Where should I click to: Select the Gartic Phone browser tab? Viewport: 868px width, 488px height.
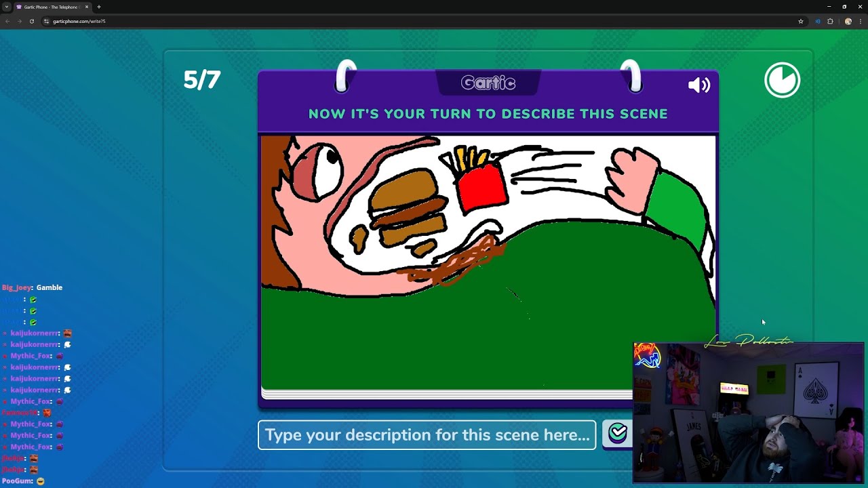[52, 7]
